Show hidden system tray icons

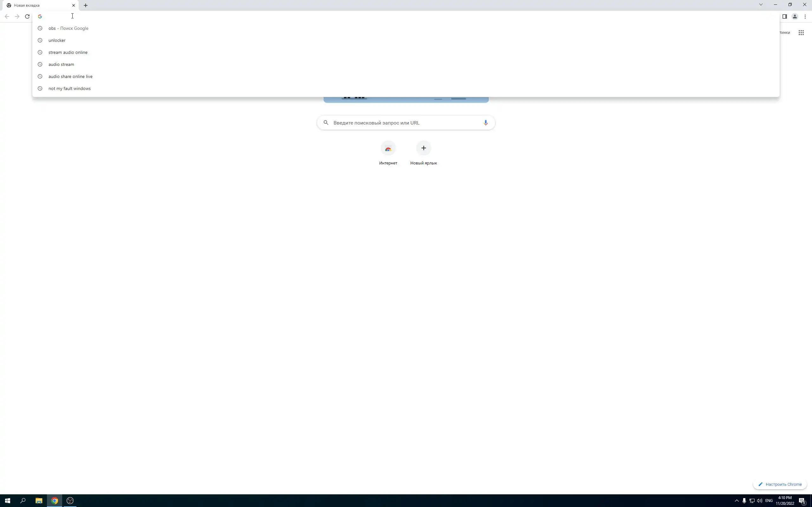pyautogui.click(x=737, y=501)
